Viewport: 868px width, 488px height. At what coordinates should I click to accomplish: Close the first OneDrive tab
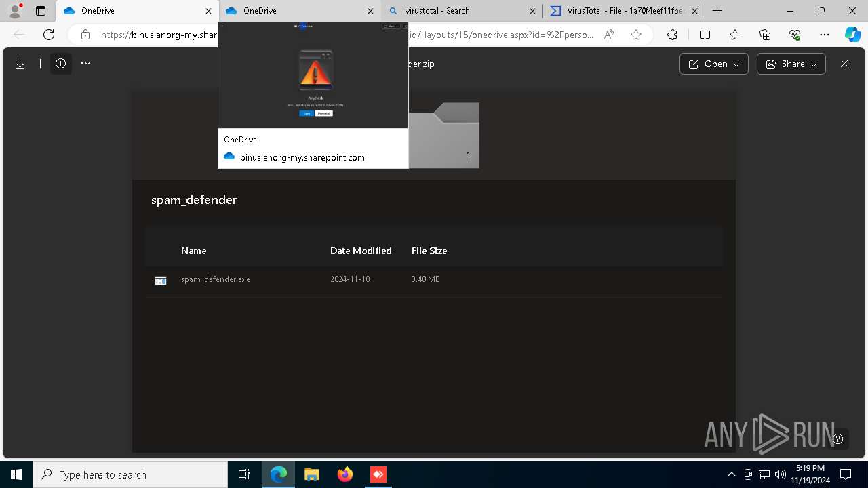[208, 11]
